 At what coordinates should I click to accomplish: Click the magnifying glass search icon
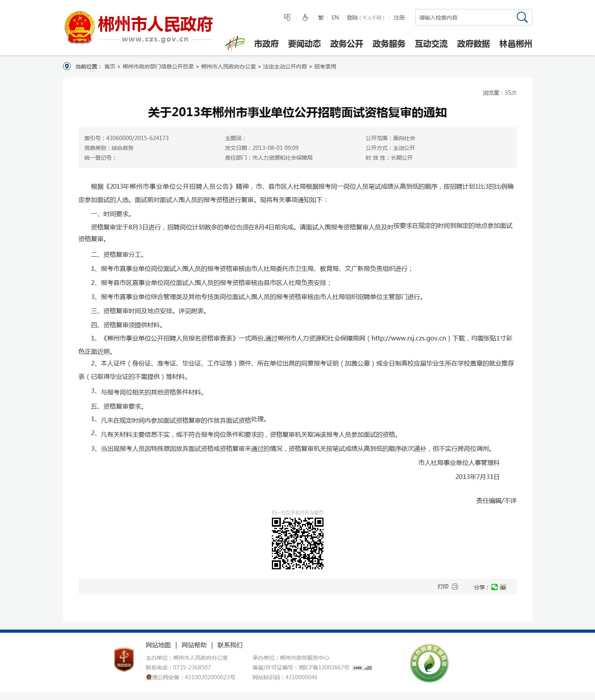pos(522,17)
